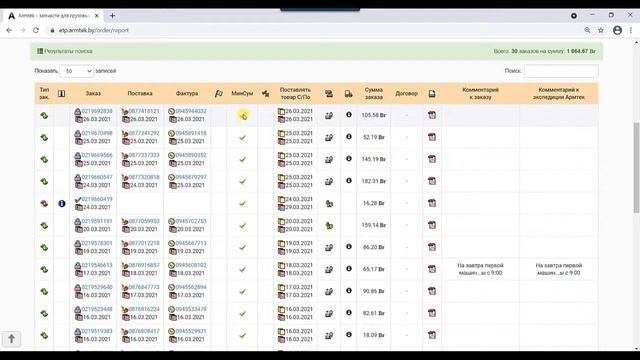Open records-per-page dropdown showing 50
Screen dimensions: 640x360
click(x=76, y=71)
